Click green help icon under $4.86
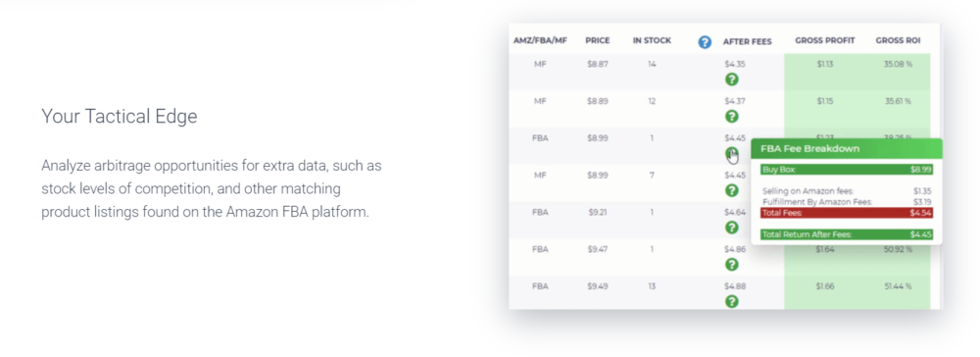Screen dimensions: 980x357 732,265
